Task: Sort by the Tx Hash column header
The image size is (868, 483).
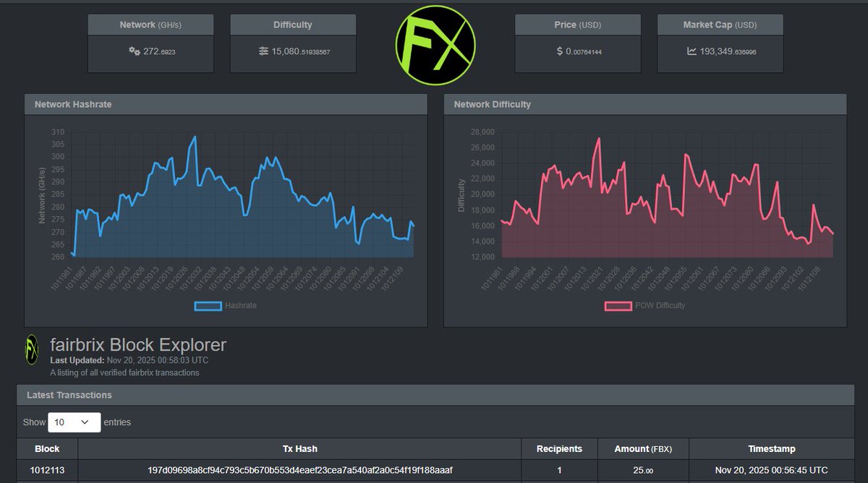Action: click(299, 449)
